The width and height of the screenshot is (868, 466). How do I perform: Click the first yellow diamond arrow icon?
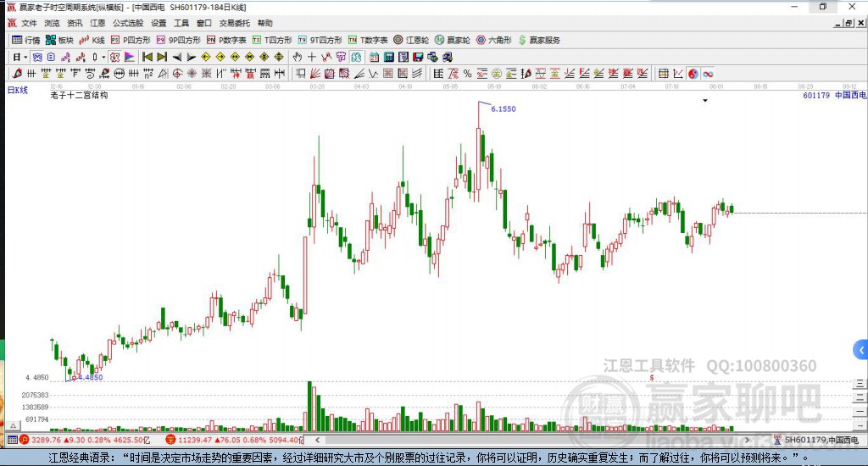205,57
